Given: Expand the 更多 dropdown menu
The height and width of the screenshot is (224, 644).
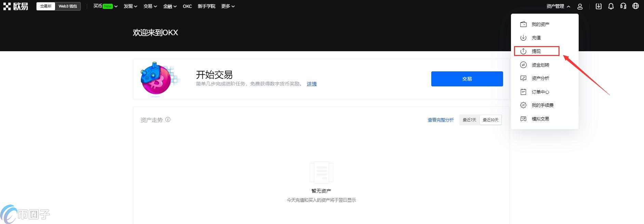Looking at the screenshot, I should pyautogui.click(x=228, y=6).
